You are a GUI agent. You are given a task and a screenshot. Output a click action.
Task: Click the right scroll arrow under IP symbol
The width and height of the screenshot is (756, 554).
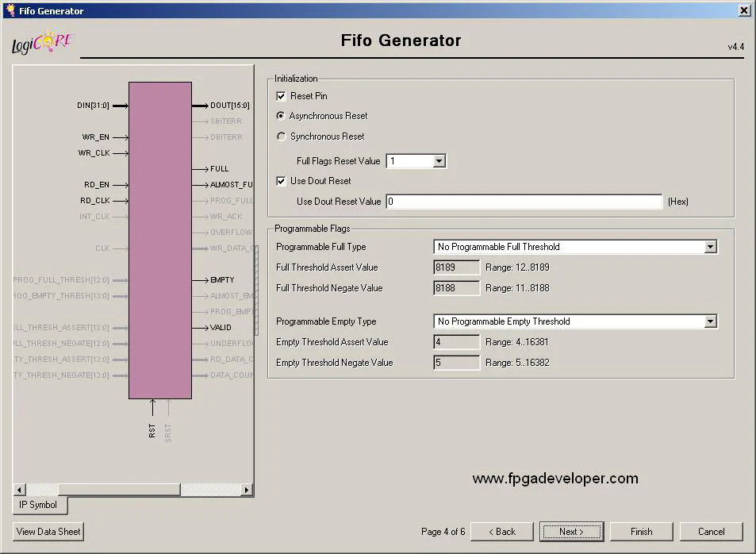[x=247, y=490]
